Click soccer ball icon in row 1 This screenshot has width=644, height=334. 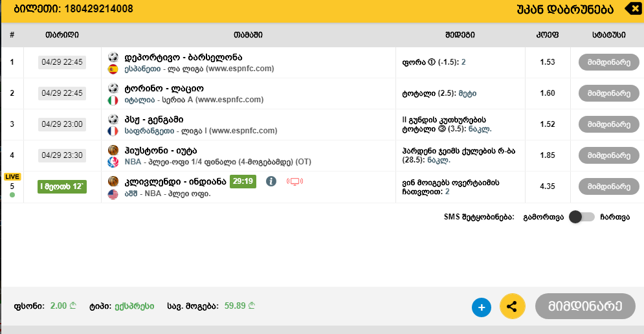tap(113, 57)
